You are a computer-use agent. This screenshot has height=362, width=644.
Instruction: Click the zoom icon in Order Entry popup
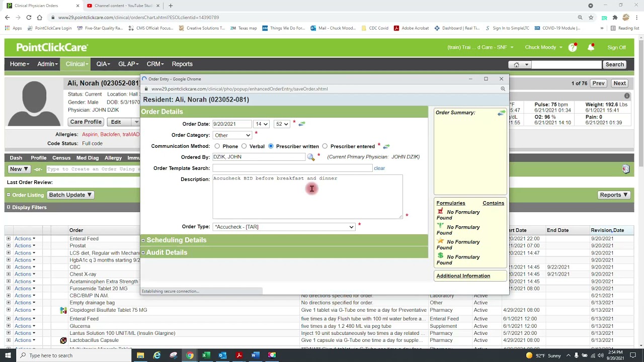click(x=503, y=89)
